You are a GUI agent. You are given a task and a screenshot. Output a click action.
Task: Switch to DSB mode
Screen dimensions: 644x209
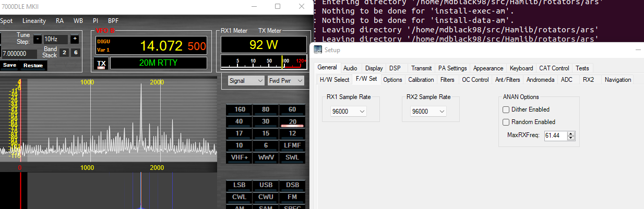pyautogui.click(x=292, y=186)
